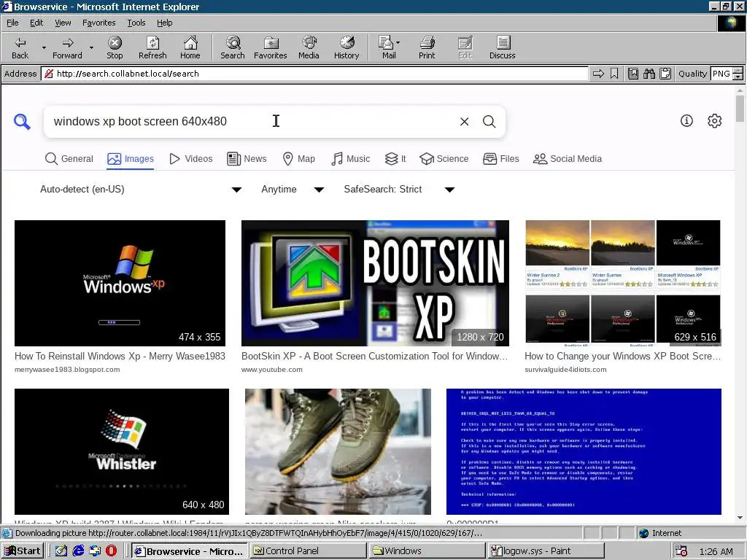747x560 pixels.
Task: Click the Address bar URL field
Action: pyautogui.click(x=314, y=74)
